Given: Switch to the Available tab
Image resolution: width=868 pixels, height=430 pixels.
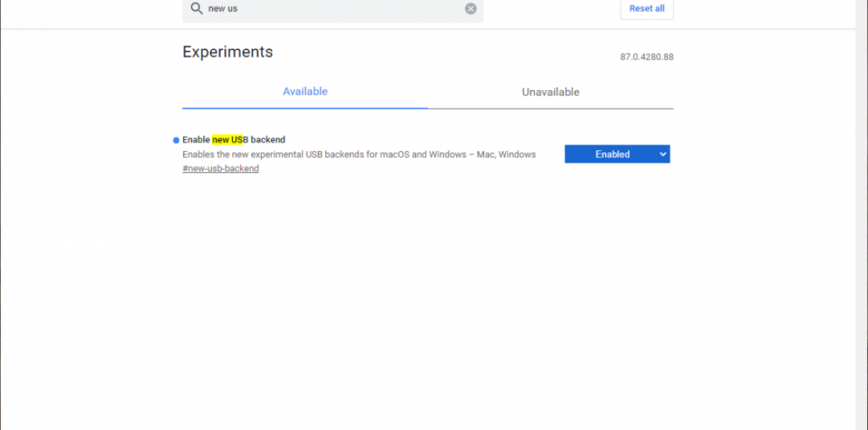Looking at the screenshot, I should tap(305, 91).
